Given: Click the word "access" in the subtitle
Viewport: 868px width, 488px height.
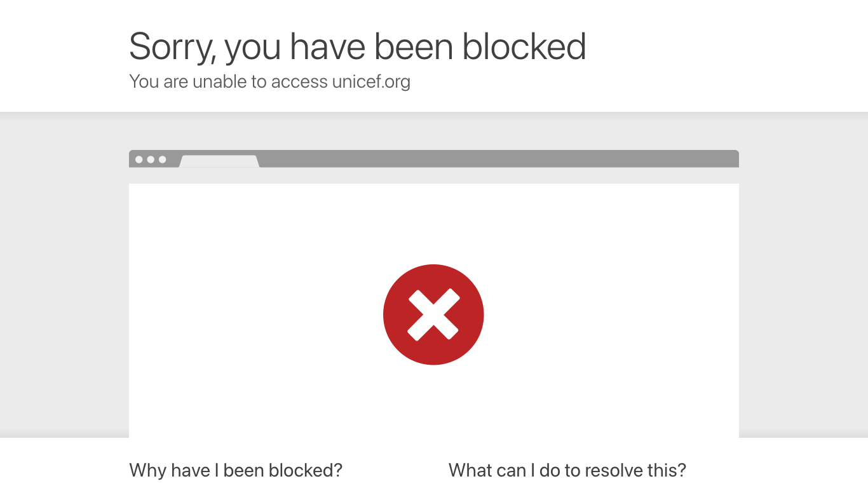Looking at the screenshot, I should click(x=299, y=82).
